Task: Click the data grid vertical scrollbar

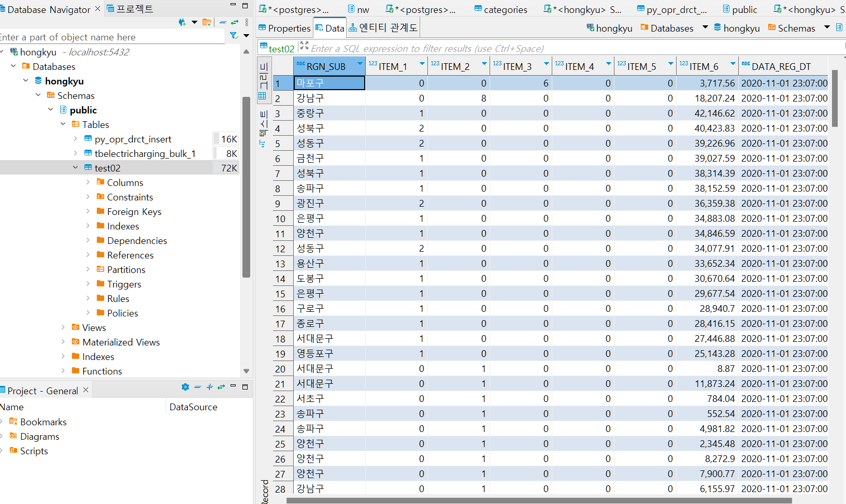Action: (835, 98)
